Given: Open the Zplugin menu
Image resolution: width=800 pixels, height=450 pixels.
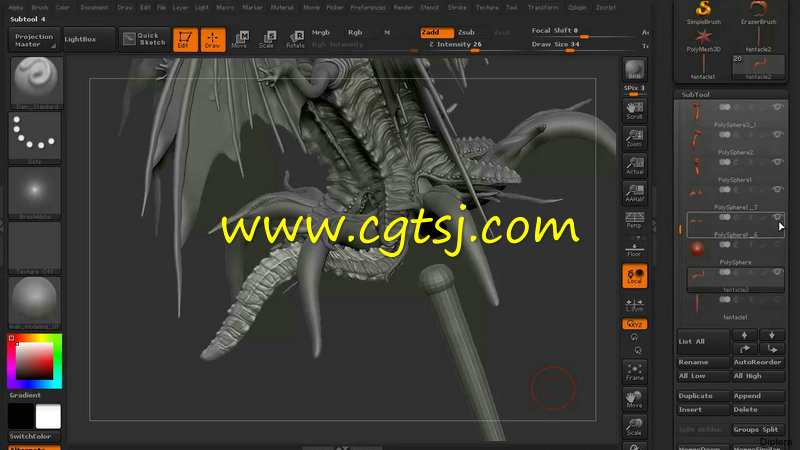Looking at the screenshot, I should (577, 8).
